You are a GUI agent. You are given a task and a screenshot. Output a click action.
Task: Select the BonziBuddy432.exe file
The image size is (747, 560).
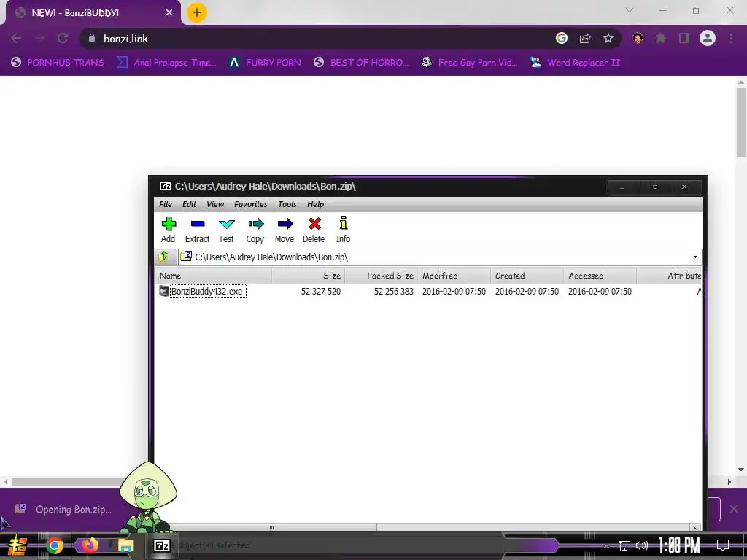click(206, 292)
